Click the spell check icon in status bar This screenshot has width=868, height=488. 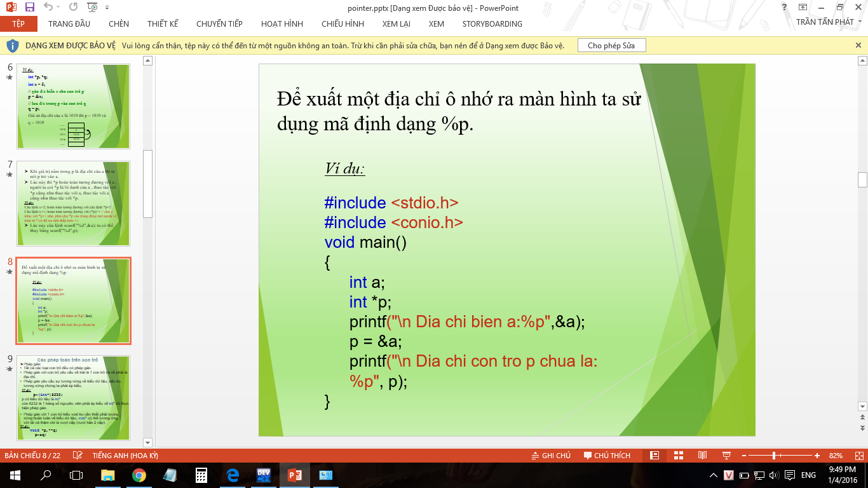[78, 456]
